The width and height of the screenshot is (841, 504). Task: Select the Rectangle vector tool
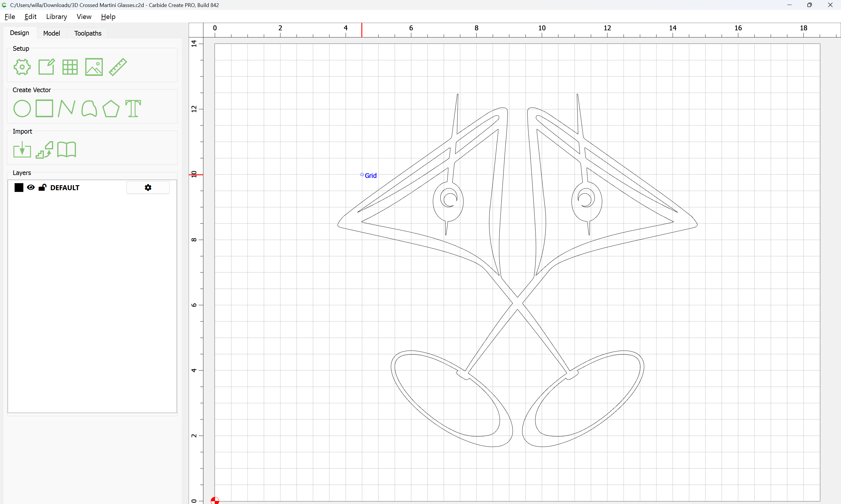[x=44, y=109]
